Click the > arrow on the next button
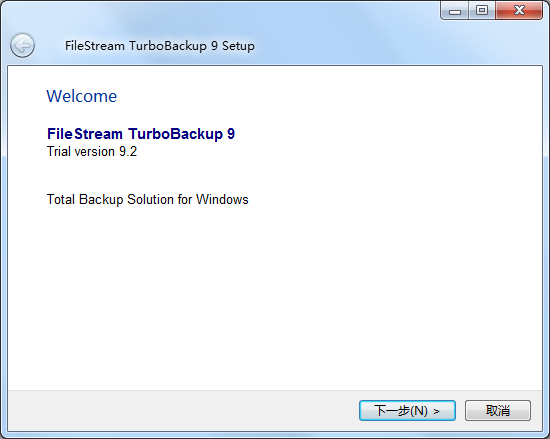 (x=436, y=411)
